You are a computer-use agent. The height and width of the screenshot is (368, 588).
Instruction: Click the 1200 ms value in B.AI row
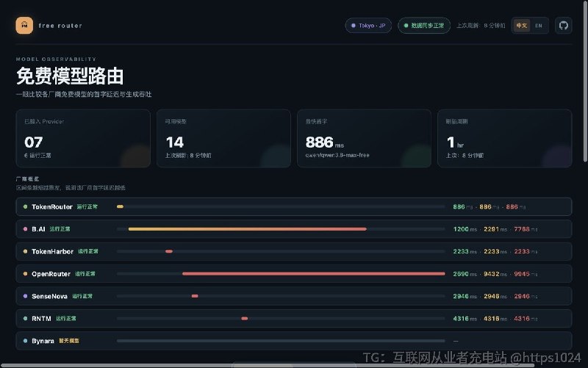[465, 229]
